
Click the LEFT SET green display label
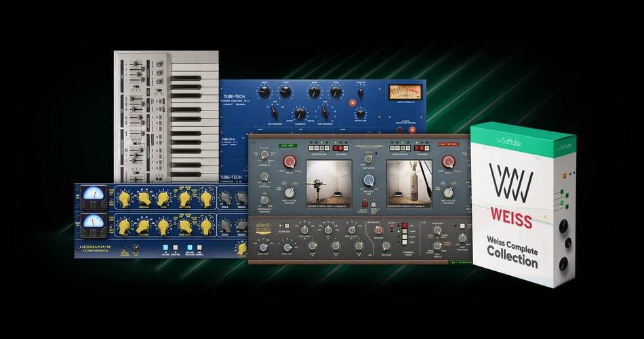click(x=288, y=146)
